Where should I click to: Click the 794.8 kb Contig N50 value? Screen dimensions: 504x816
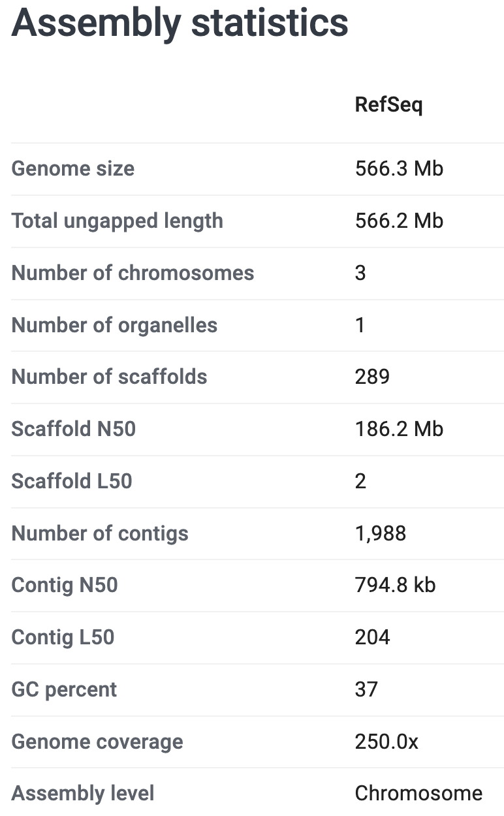[x=395, y=585]
